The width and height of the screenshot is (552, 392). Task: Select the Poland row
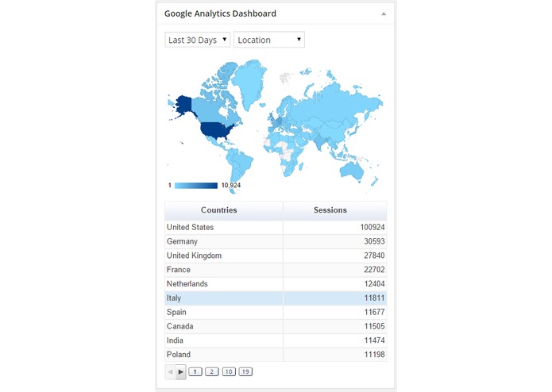coord(276,355)
